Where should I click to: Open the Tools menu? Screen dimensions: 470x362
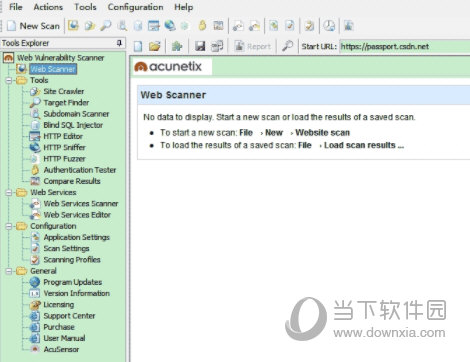click(x=85, y=7)
